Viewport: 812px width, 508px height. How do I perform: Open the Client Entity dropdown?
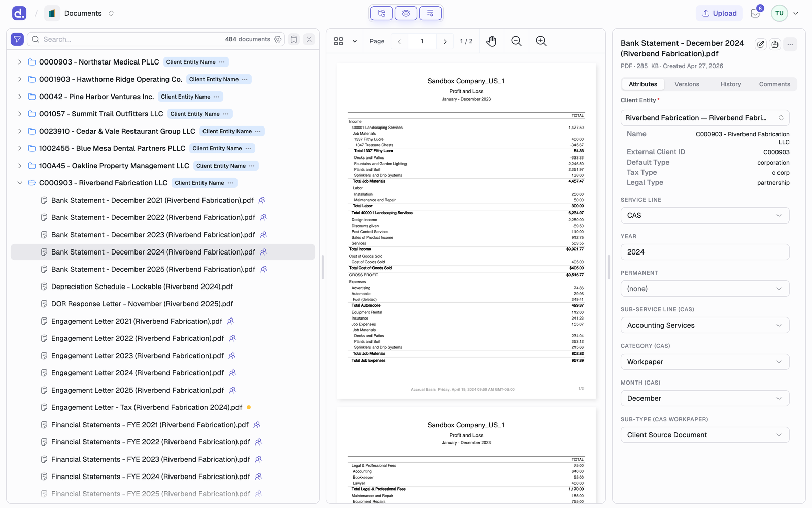click(705, 118)
